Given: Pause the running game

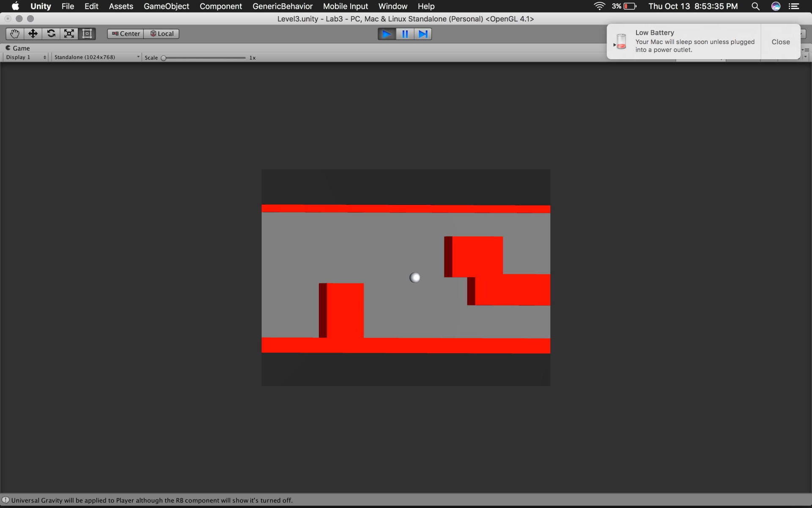Looking at the screenshot, I should pyautogui.click(x=405, y=34).
